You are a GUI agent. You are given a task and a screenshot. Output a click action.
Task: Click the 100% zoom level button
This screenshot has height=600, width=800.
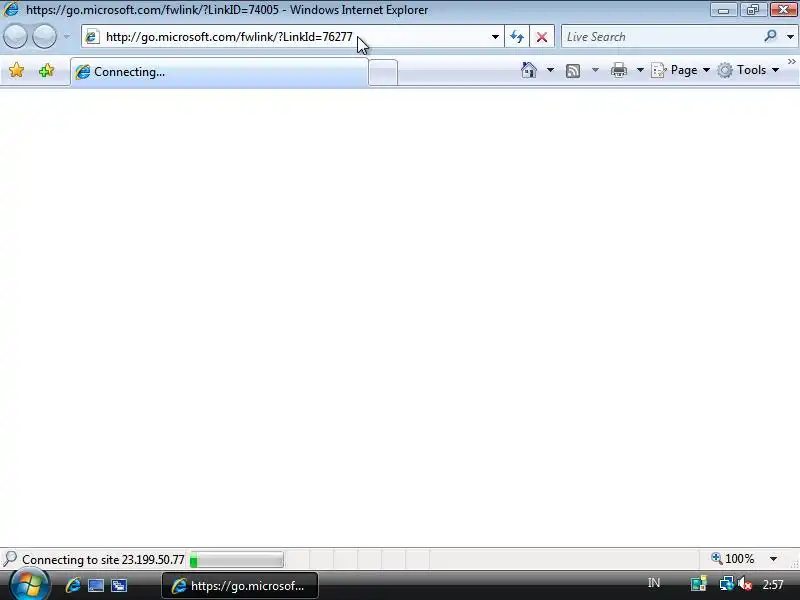click(x=733, y=559)
